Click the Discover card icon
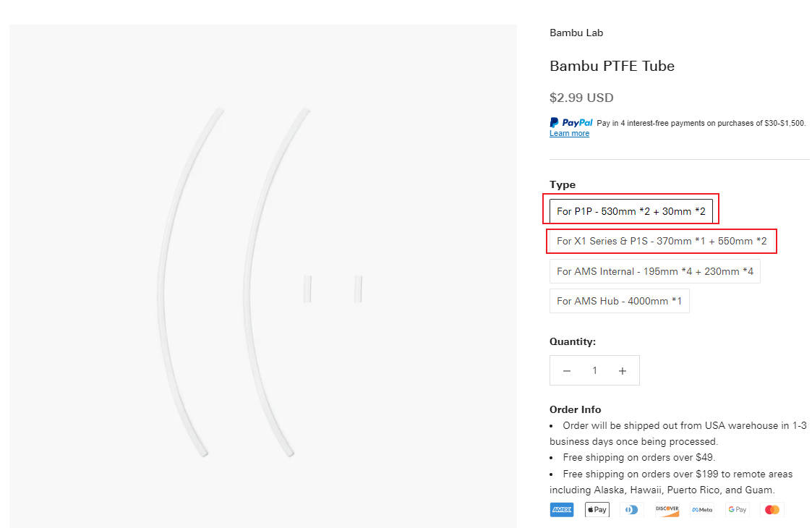 click(667, 509)
